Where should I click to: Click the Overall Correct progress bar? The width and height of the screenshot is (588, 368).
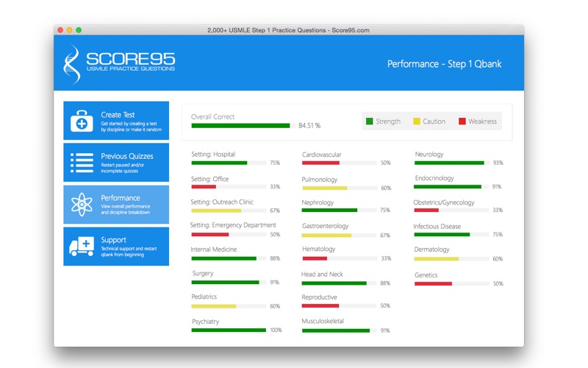click(x=243, y=126)
